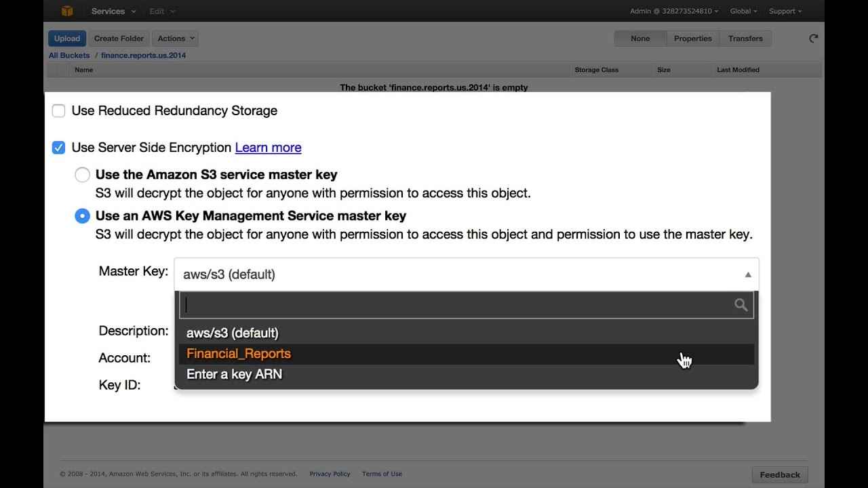Click the Create Folder button
Screen dimensions: 868x488
coord(119,38)
